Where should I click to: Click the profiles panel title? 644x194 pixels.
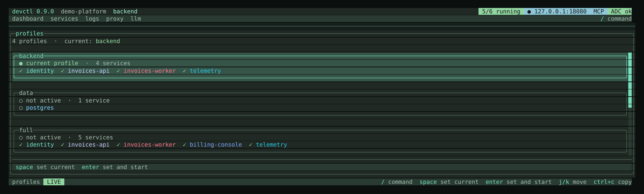coord(29,33)
